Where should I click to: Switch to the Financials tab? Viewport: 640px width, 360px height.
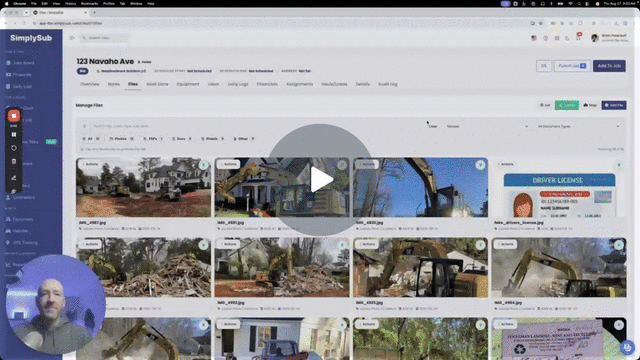(267, 84)
